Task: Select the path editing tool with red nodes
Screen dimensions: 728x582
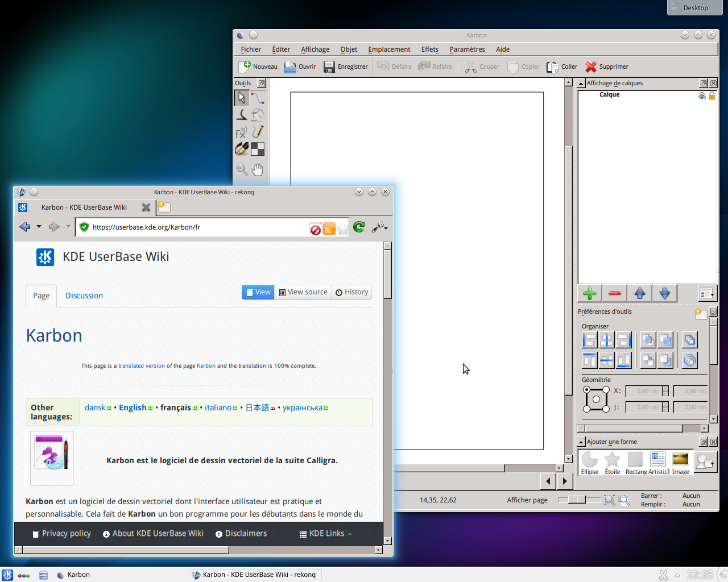Action: point(258,98)
